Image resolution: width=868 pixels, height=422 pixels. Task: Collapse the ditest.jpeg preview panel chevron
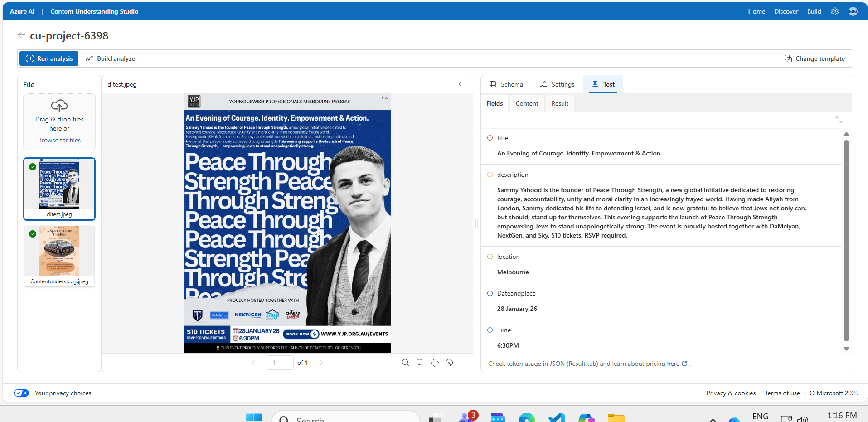pyautogui.click(x=460, y=84)
